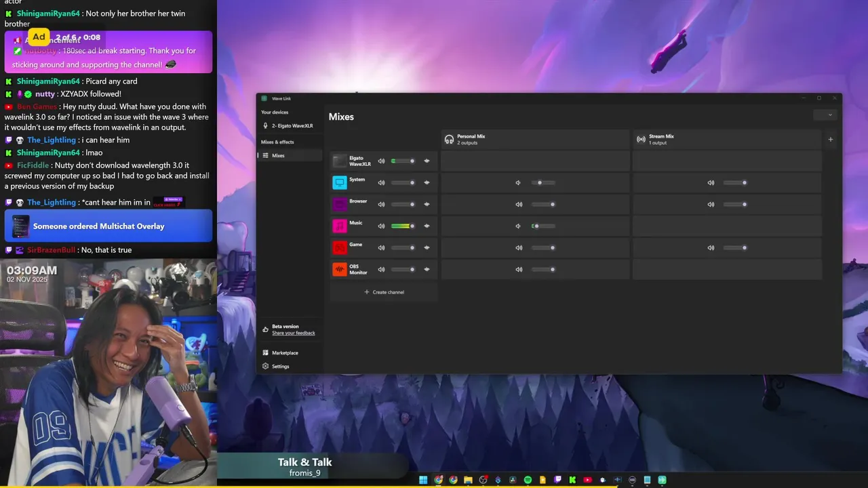
Task: Click the Beta version thumbs-up icon
Action: pos(265,329)
